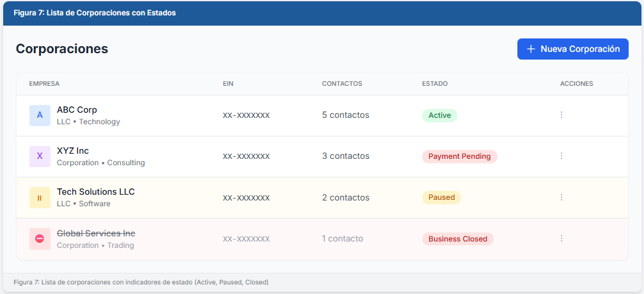Expand actions menu for Tech Solutions LLC
The height and width of the screenshot is (294, 644).
coord(562,198)
